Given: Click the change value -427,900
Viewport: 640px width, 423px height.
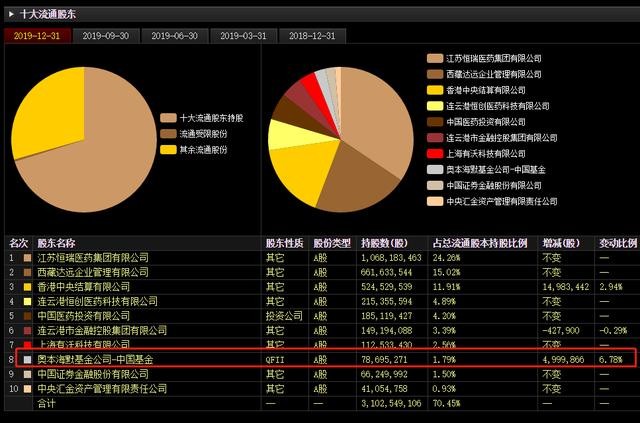Looking at the screenshot, I should point(561,331).
